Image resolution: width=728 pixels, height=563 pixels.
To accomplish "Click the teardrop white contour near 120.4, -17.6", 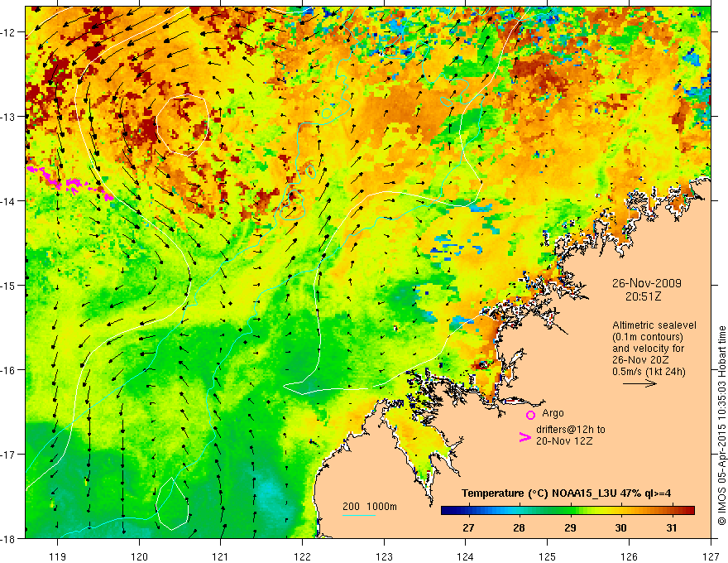I will point(172,503).
